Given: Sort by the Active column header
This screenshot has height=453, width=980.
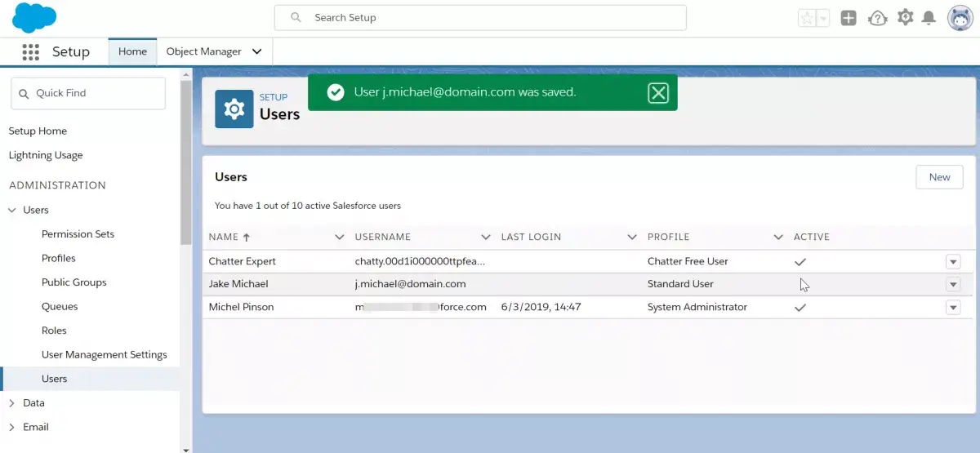Looking at the screenshot, I should point(812,237).
